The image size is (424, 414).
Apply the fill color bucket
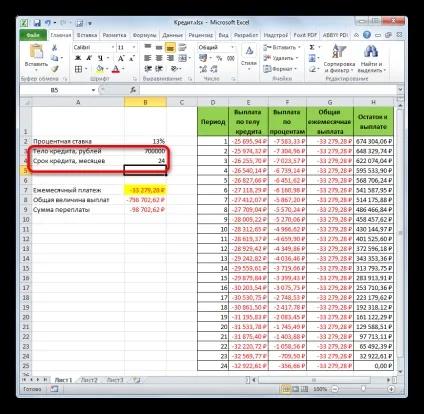pyautogui.click(x=100, y=69)
